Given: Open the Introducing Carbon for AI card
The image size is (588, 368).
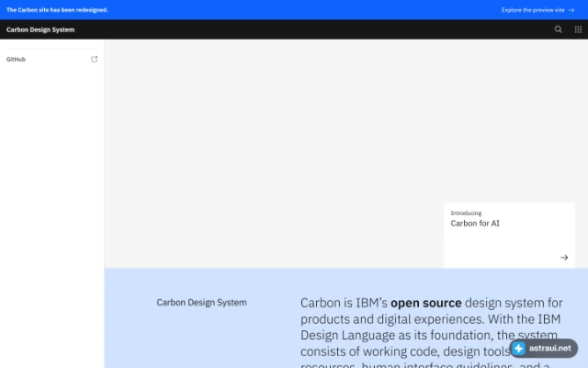Looking at the screenshot, I should (x=509, y=236).
